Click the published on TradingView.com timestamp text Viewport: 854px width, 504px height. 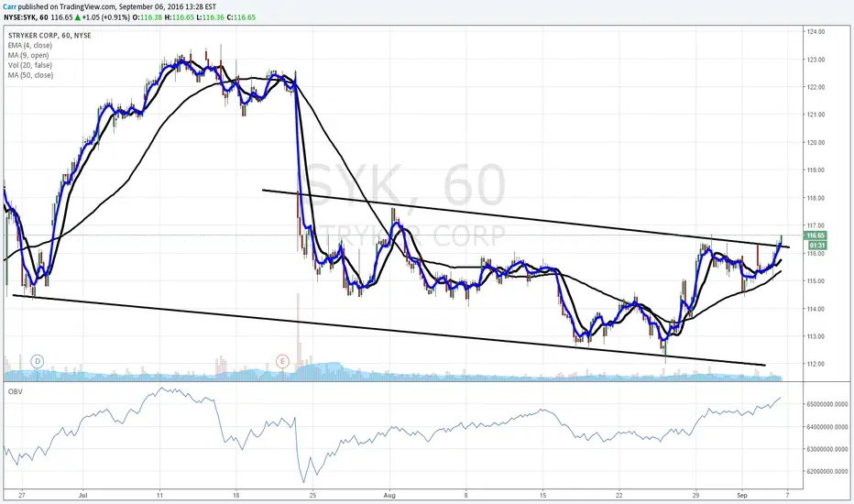(x=117, y=6)
